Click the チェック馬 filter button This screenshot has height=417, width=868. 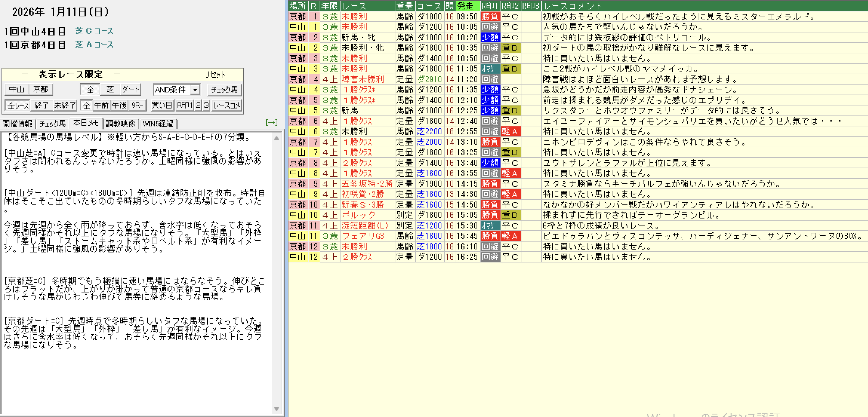[224, 90]
